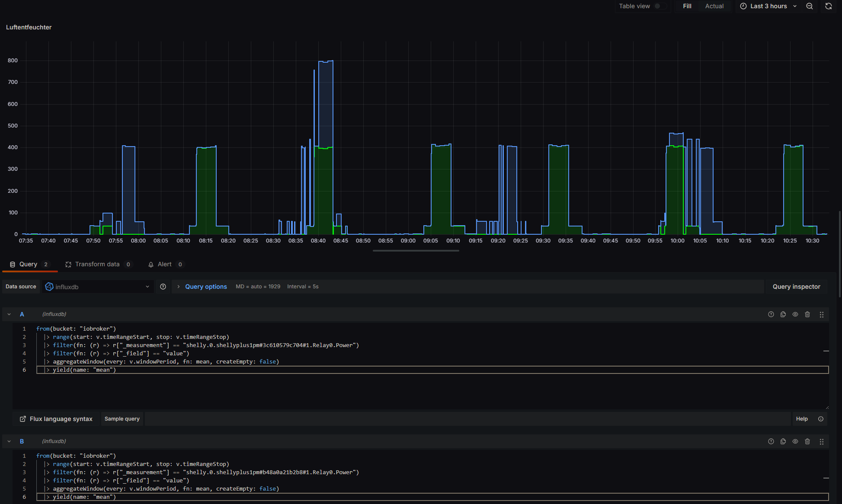842x504 pixels.
Task: Show help for query B
Action: click(x=771, y=441)
